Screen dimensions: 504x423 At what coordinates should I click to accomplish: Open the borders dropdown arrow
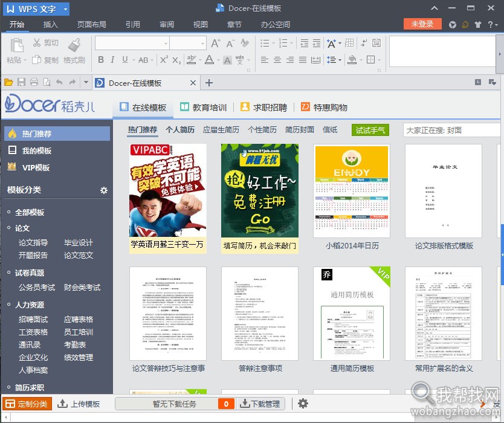pos(380,60)
